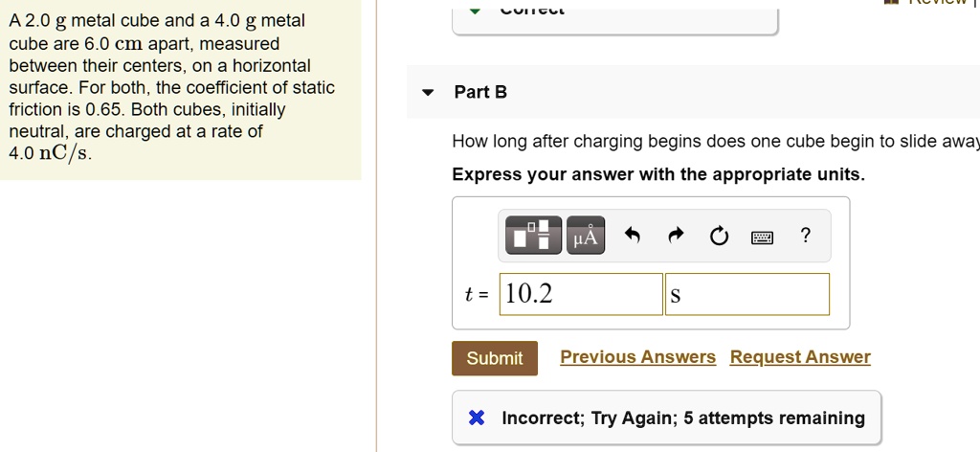
Task: Click the units field containing s
Action: (x=747, y=294)
